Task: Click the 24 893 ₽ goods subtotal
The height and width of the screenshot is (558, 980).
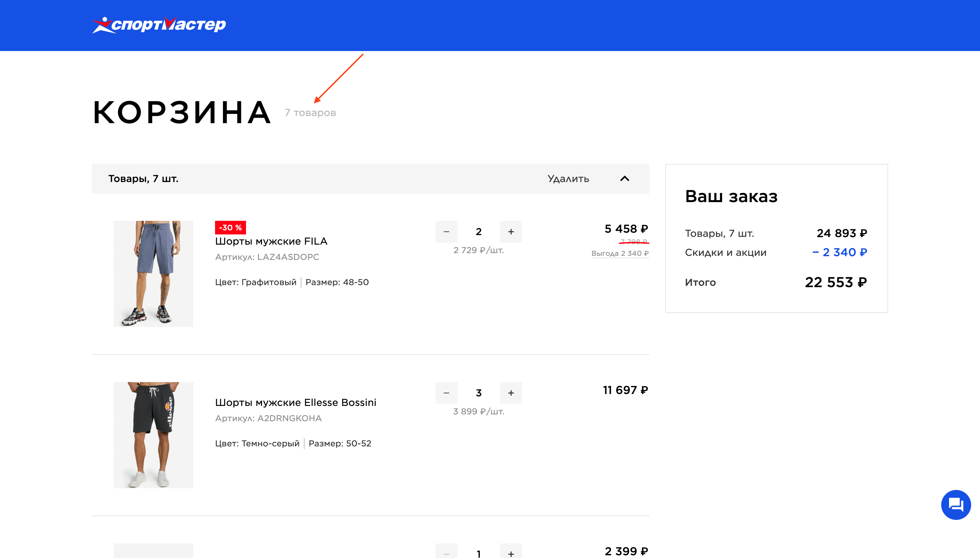Action: (842, 233)
